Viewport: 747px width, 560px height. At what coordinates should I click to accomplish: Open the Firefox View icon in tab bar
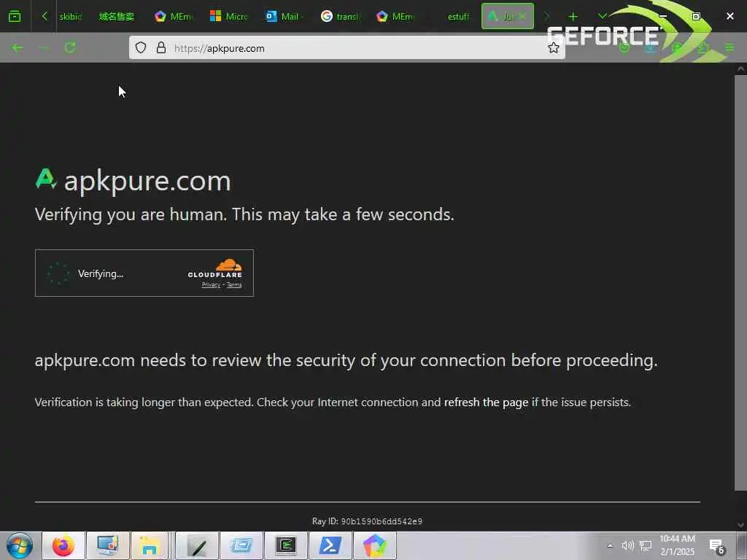pyautogui.click(x=15, y=16)
